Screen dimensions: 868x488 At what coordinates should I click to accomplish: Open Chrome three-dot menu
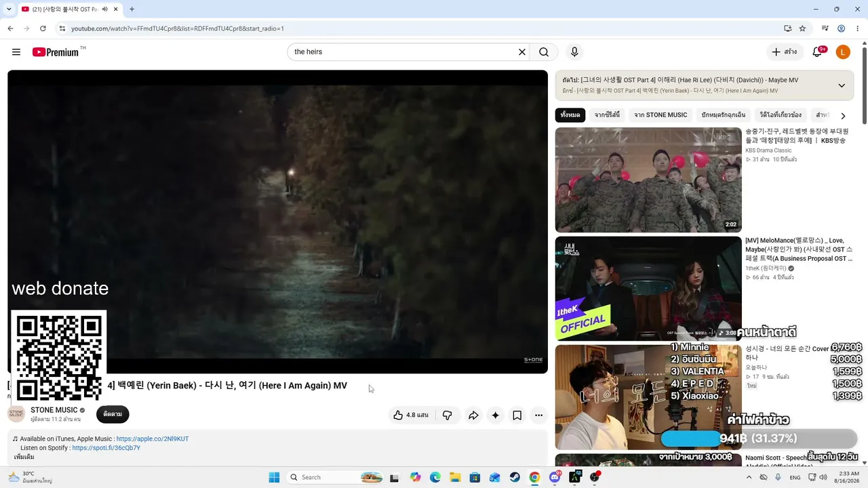tap(858, 28)
